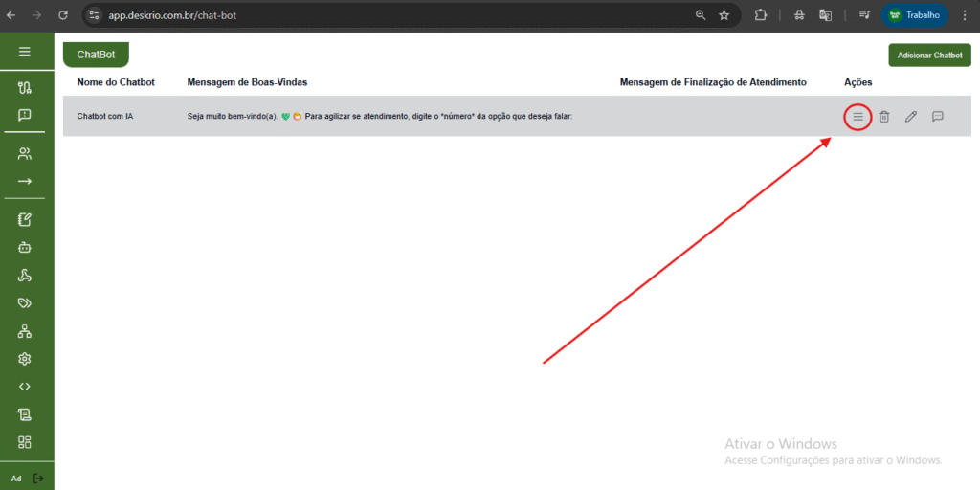The width and height of the screenshot is (980, 490).
Task: Expand the sidebar with the hamburger menu
Action: pyautogui.click(x=25, y=52)
